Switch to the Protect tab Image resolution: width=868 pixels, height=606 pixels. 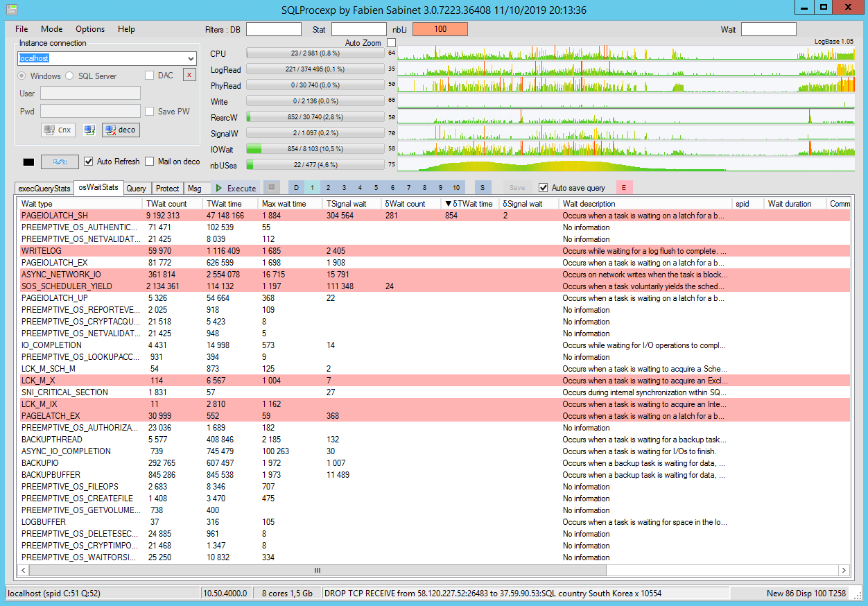pos(168,189)
